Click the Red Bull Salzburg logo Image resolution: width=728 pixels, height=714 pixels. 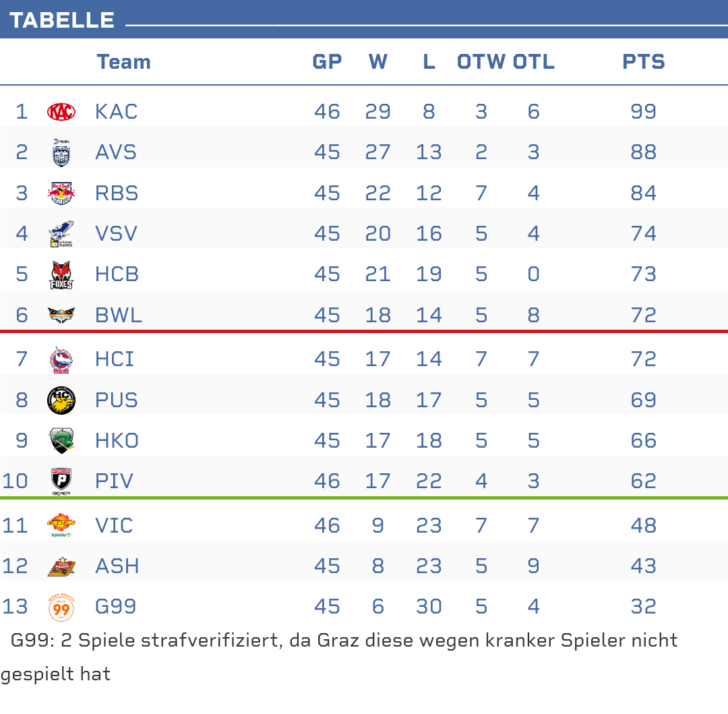click(61, 194)
